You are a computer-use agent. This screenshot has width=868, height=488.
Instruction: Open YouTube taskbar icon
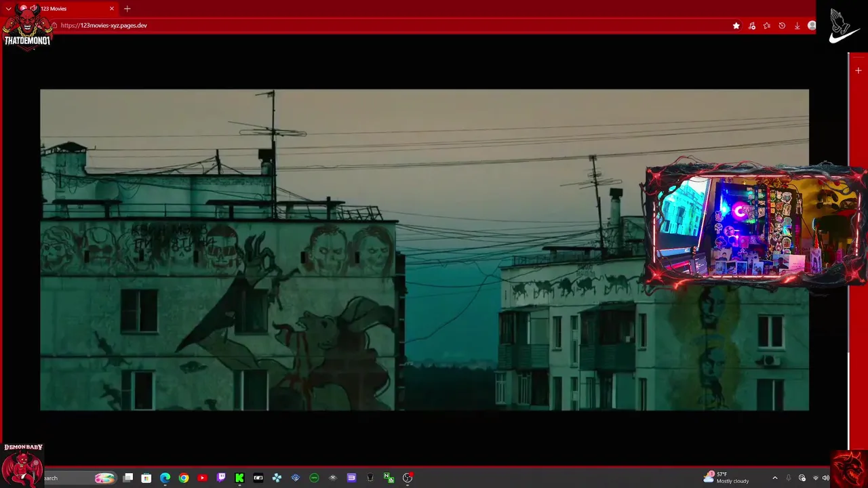tap(202, 478)
